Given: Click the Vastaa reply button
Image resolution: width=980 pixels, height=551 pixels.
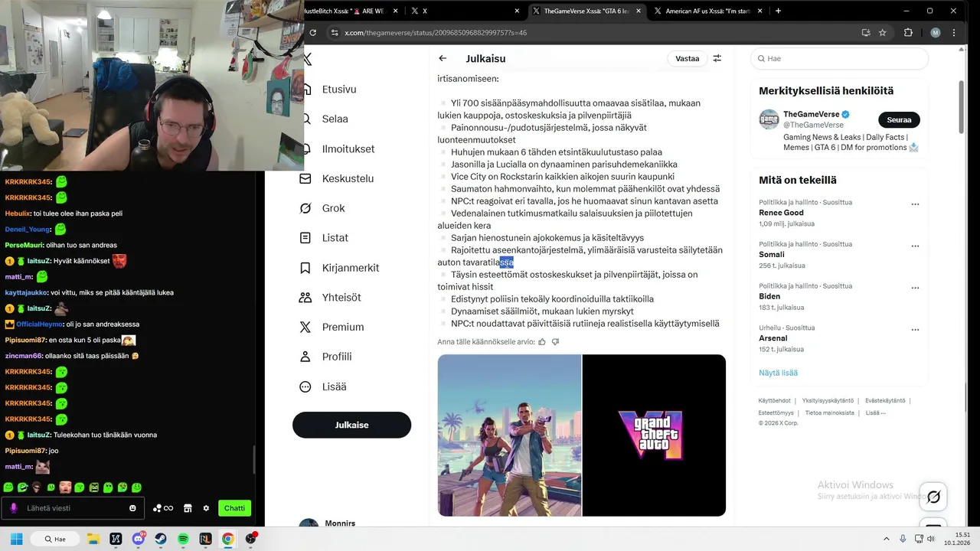Looking at the screenshot, I should (x=688, y=58).
